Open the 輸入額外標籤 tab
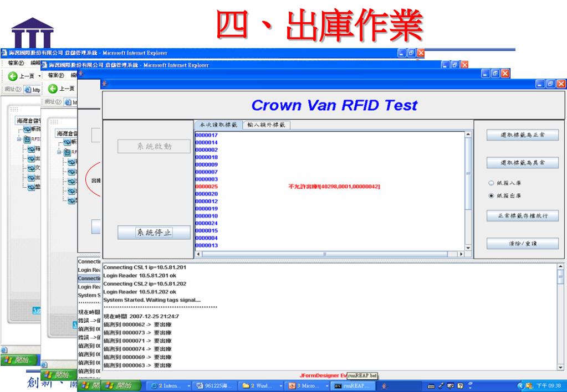This screenshot has width=567, height=392. [x=266, y=125]
